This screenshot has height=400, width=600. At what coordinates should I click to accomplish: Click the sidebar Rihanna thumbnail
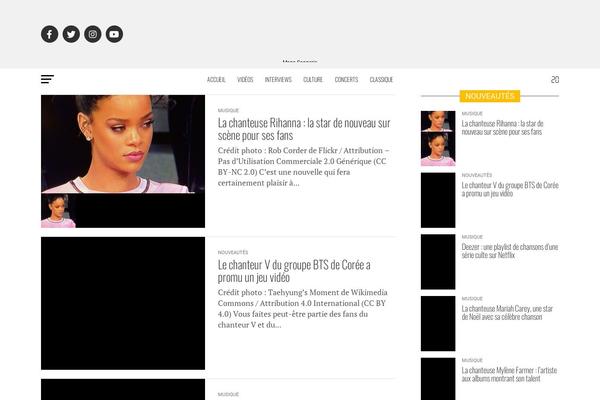[x=438, y=138]
